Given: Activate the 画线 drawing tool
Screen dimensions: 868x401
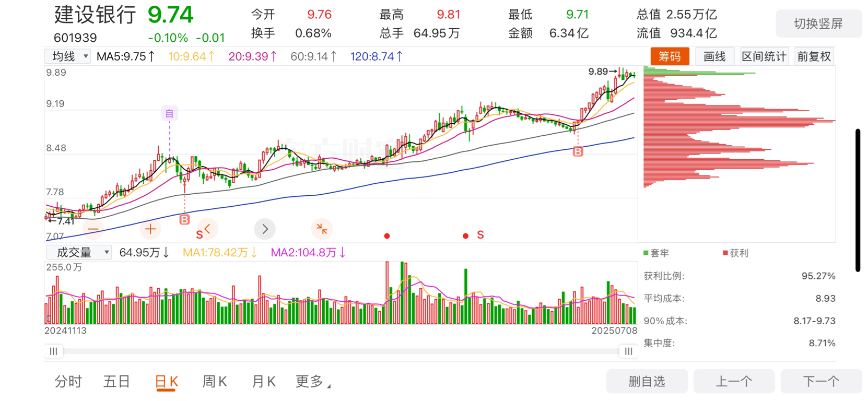Looking at the screenshot, I should click(x=714, y=56).
